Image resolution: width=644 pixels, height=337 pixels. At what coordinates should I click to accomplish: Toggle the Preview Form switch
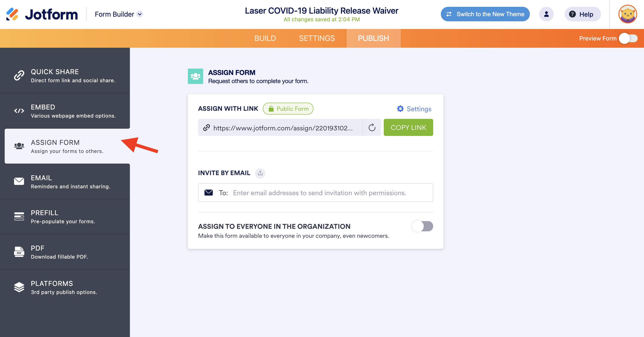coord(628,39)
